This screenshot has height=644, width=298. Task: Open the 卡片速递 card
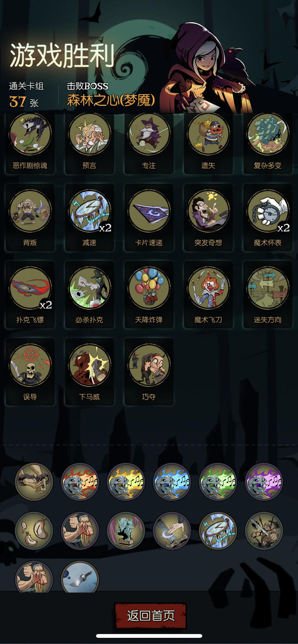(149, 211)
